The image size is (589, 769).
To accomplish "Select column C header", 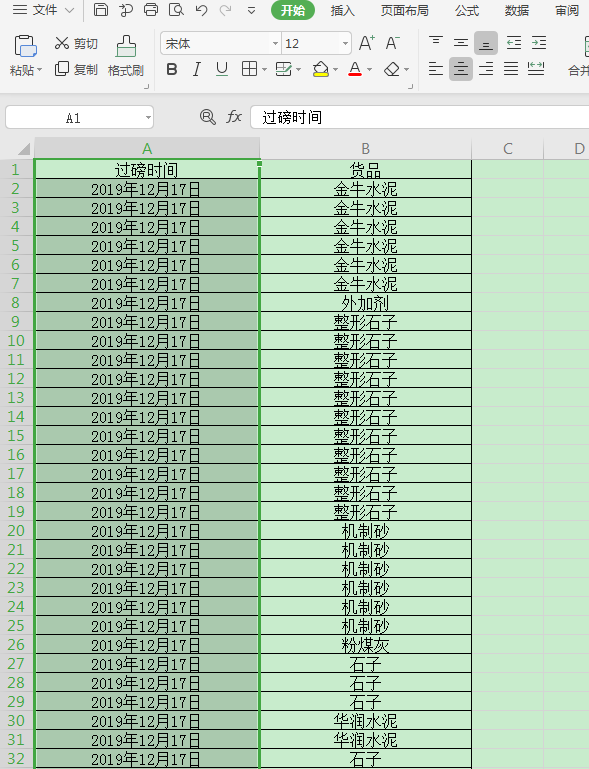I will coord(508,148).
